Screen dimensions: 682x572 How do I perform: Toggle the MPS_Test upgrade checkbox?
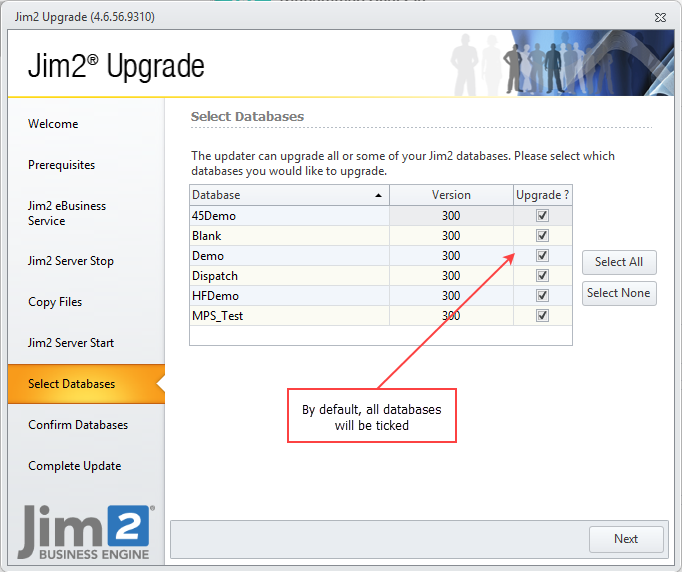542,315
